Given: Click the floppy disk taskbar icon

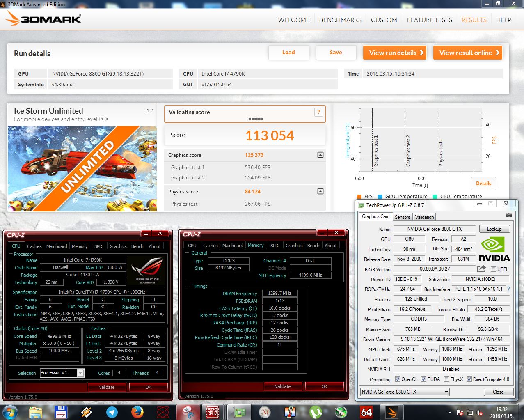Looking at the screenshot, I should (61, 412).
